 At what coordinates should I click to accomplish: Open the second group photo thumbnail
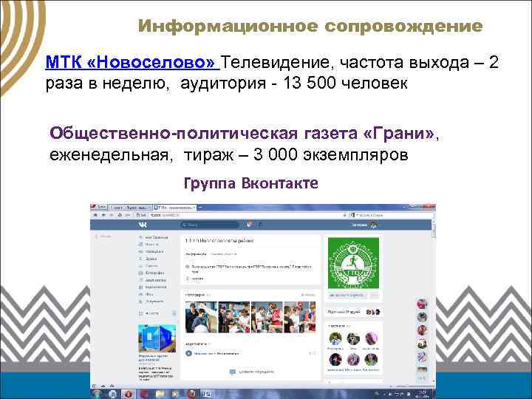[x=233, y=317]
